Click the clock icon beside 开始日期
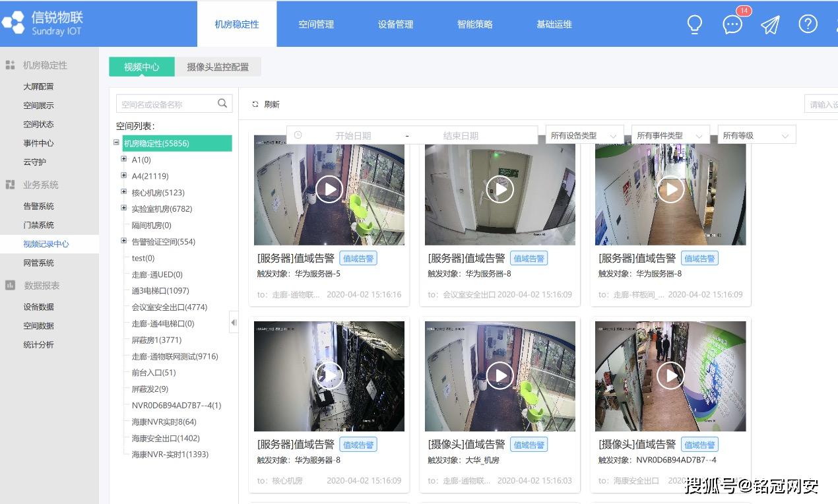This screenshot has width=838, height=504. [298, 135]
